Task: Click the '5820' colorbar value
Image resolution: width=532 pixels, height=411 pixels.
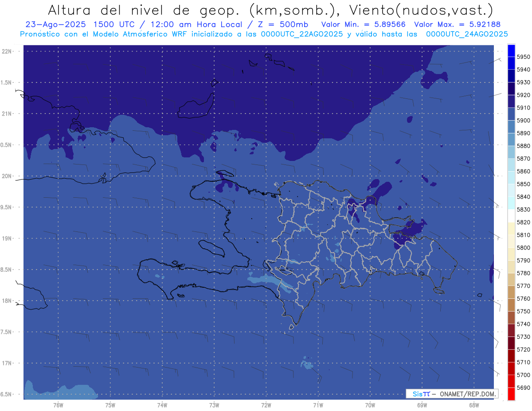Action: coord(524,222)
